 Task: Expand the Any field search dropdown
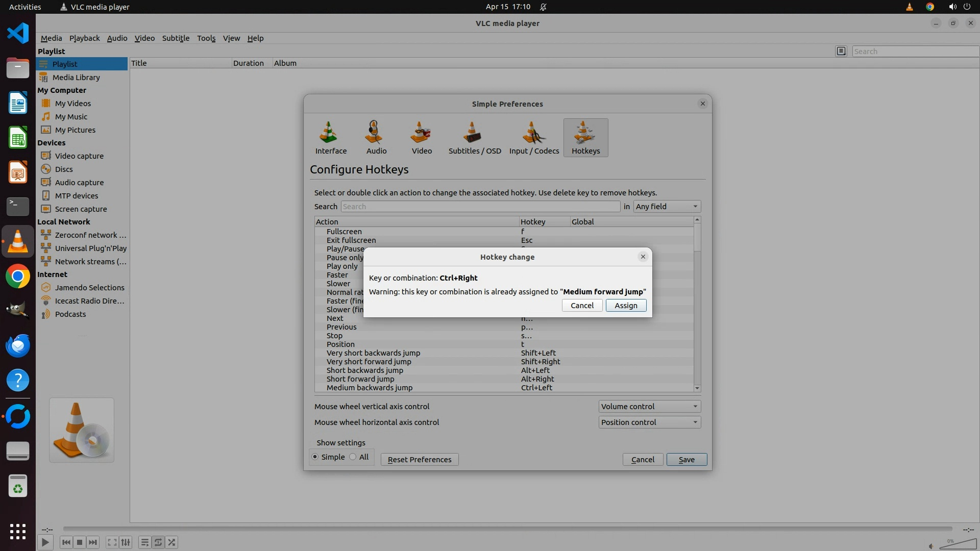tap(667, 207)
